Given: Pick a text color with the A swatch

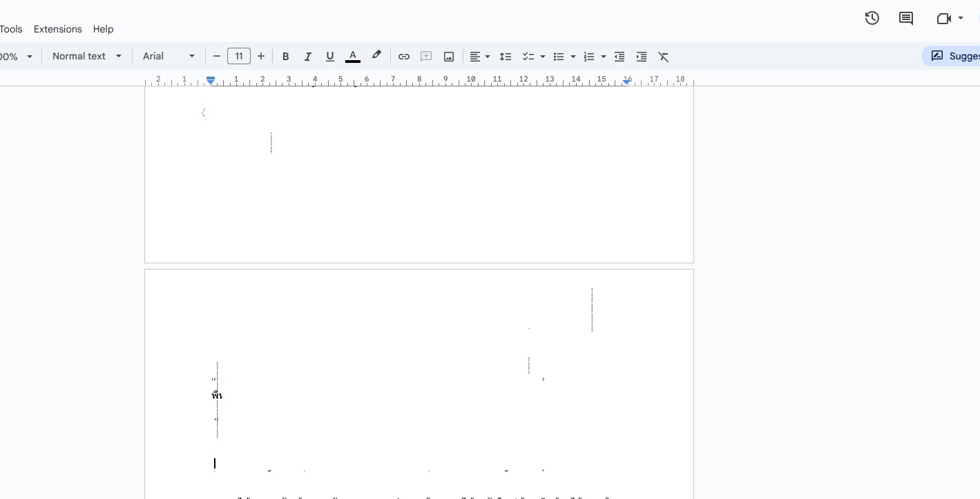Looking at the screenshot, I should 352,56.
